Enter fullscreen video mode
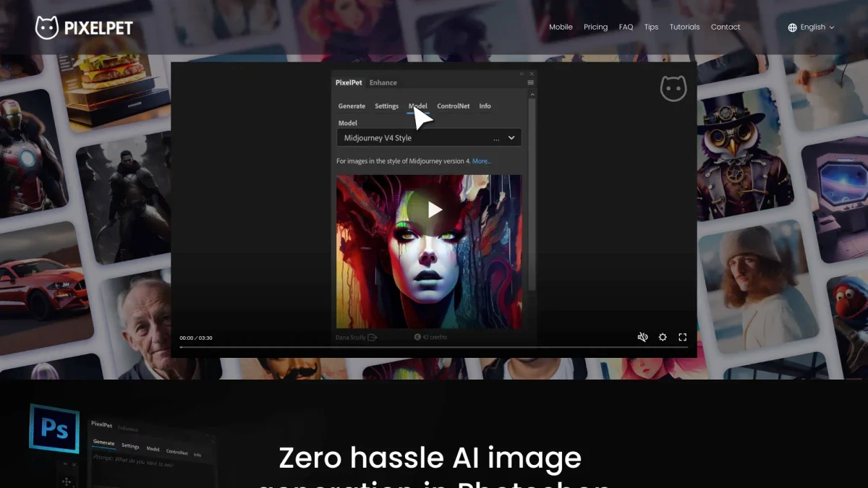This screenshot has height=488, width=868. pyautogui.click(x=682, y=337)
